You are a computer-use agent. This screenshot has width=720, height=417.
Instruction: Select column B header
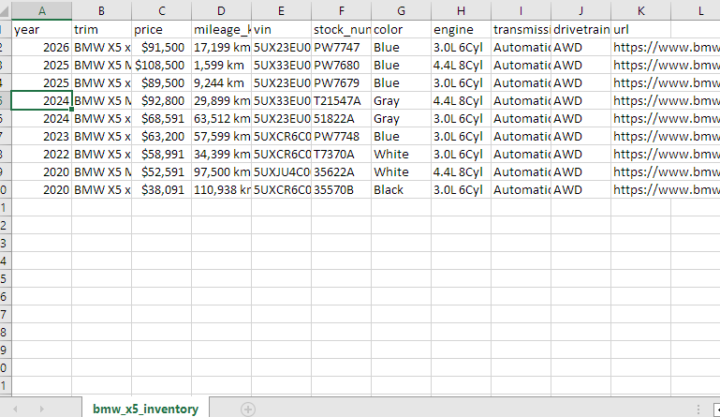[101, 11]
